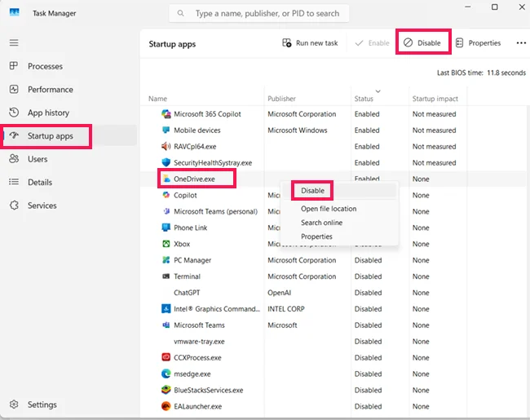
Task: Click RAVCpl64.exe Not measured impact
Action: click(434, 147)
